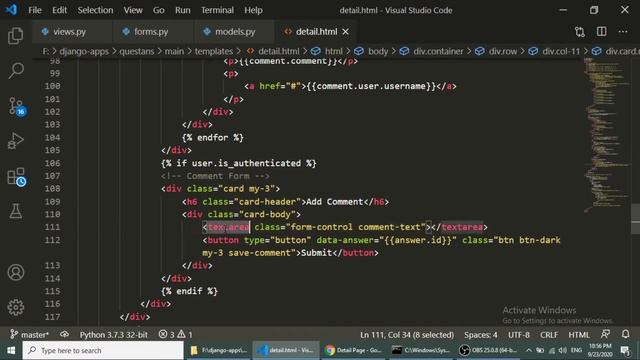Open the File menu
The width and height of the screenshot is (640, 360).
coord(35,10)
